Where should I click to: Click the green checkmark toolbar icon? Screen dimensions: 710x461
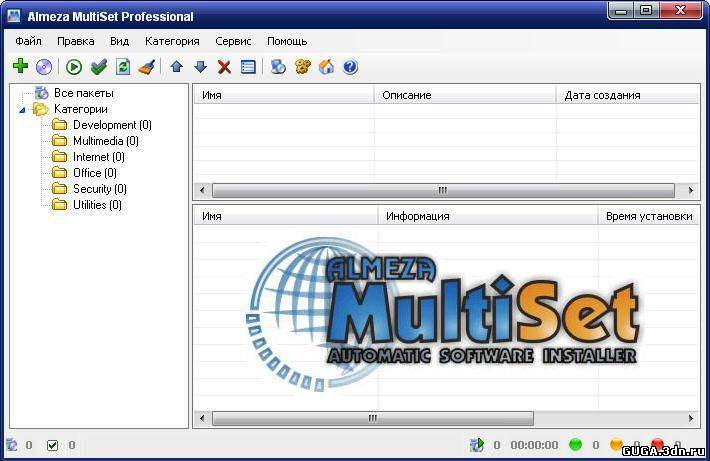coord(99,67)
